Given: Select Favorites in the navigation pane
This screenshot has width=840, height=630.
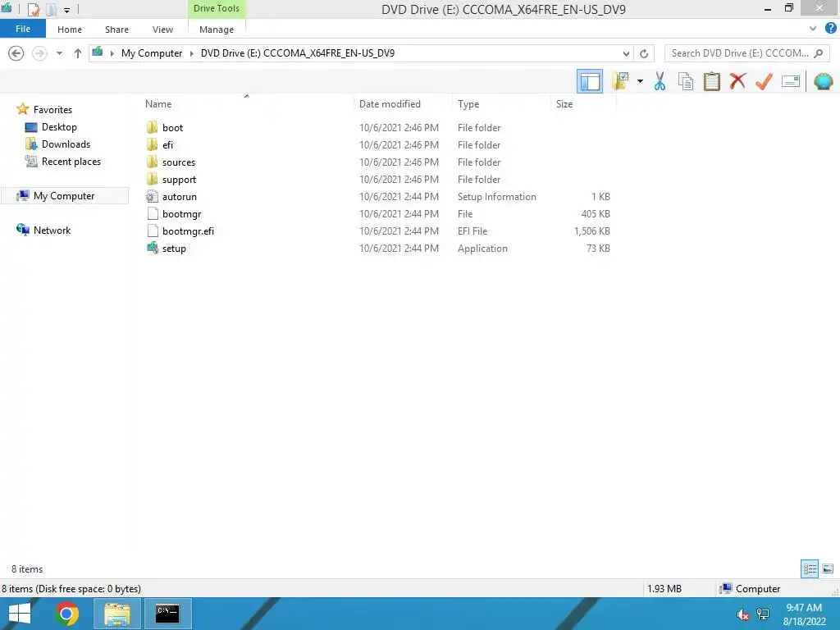Looking at the screenshot, I should tap(52, 110).
